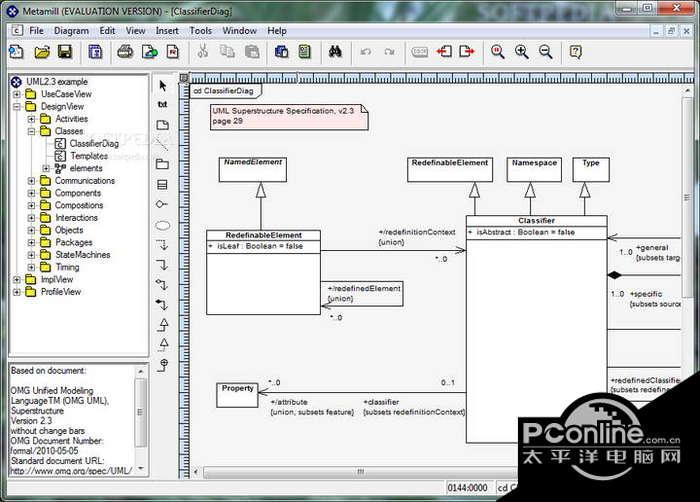Select the Namespace class box
Image resolution: width=700 pixels, height=502 pixels.
(534, 169)
